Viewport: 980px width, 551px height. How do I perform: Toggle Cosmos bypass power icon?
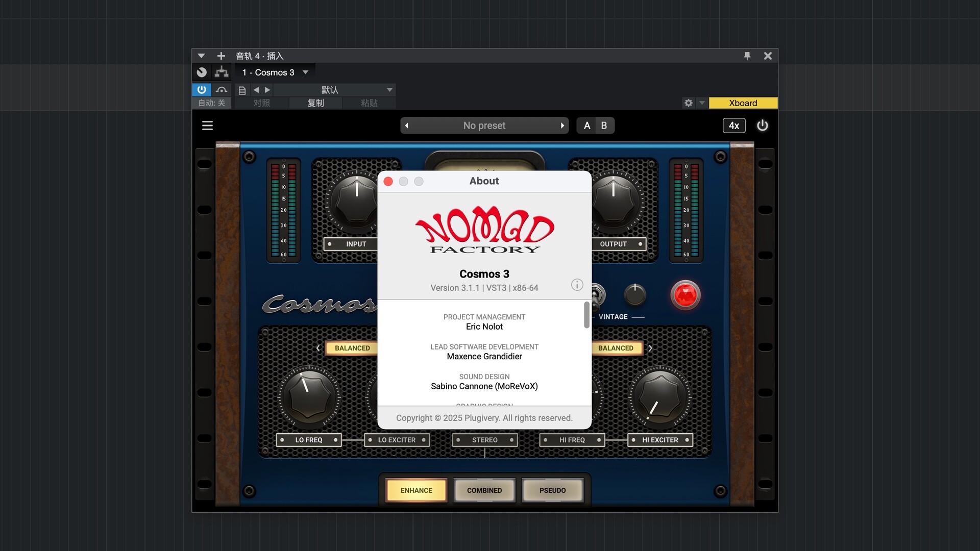click(x=762, y=126)
